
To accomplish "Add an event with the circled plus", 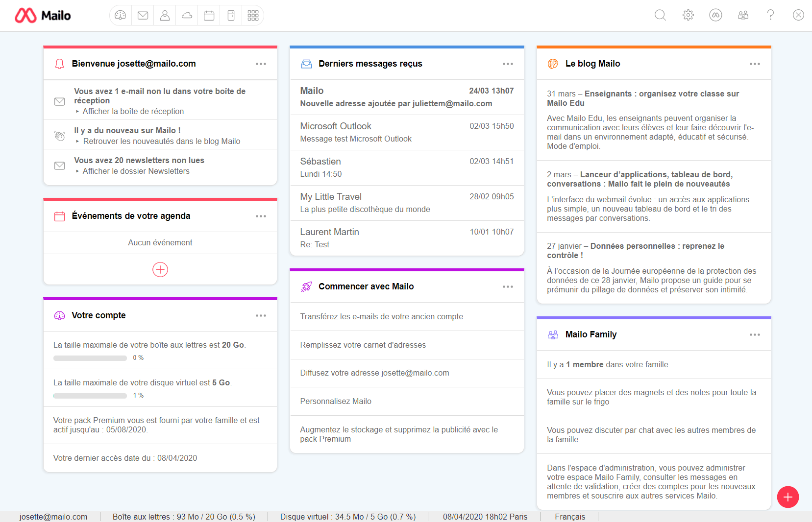I will [x=160, y=269].
